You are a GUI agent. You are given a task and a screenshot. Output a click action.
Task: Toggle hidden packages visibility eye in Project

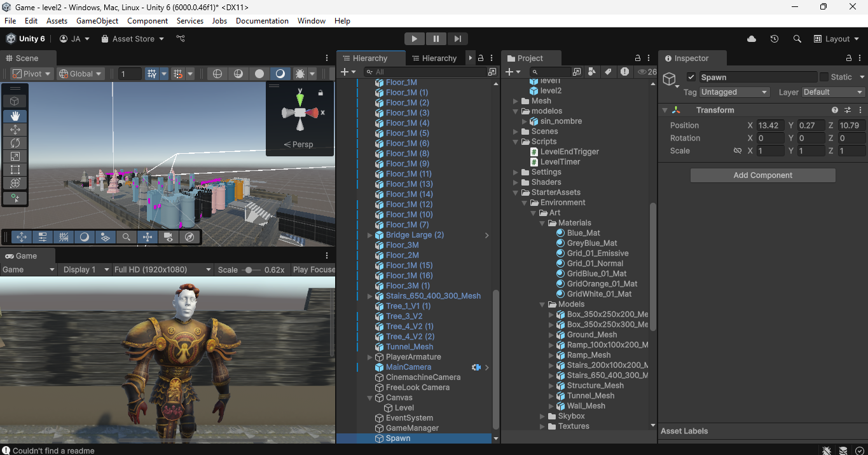click(x=647, y=72)
